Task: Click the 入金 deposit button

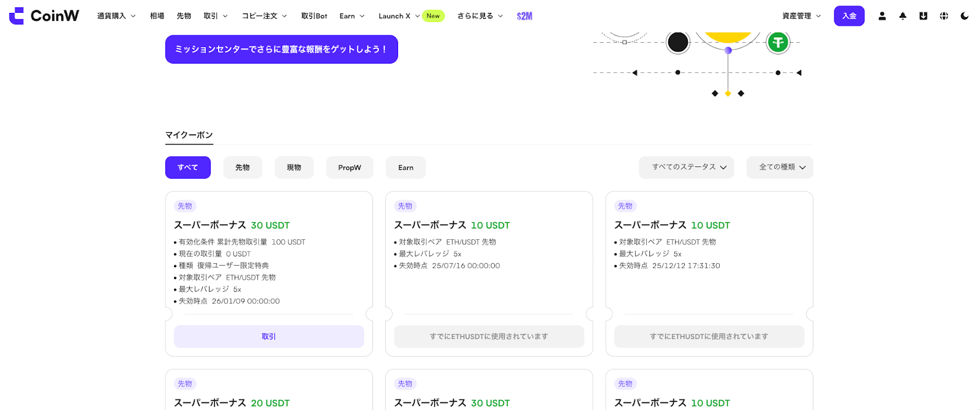Action: (x=849, y=16)
